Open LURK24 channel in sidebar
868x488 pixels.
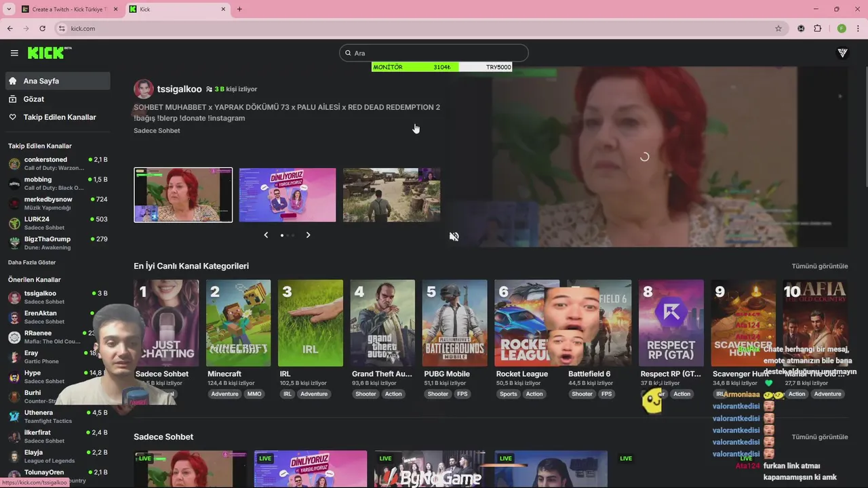[x=58, y=223]
